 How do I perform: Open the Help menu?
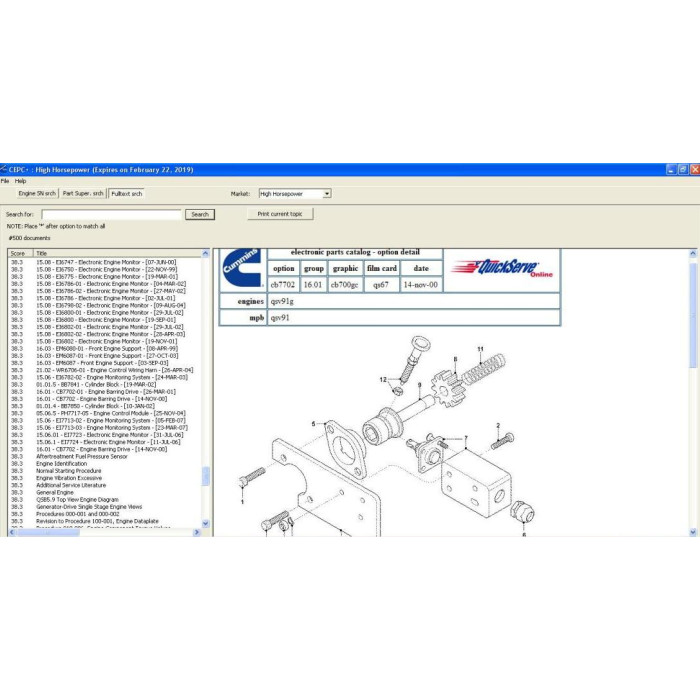[x=20, y=181]
